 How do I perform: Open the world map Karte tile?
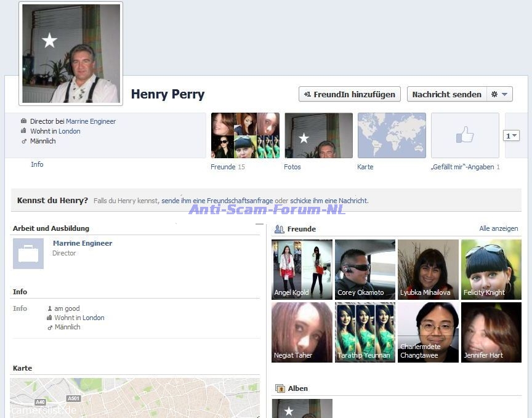[392, 135]
